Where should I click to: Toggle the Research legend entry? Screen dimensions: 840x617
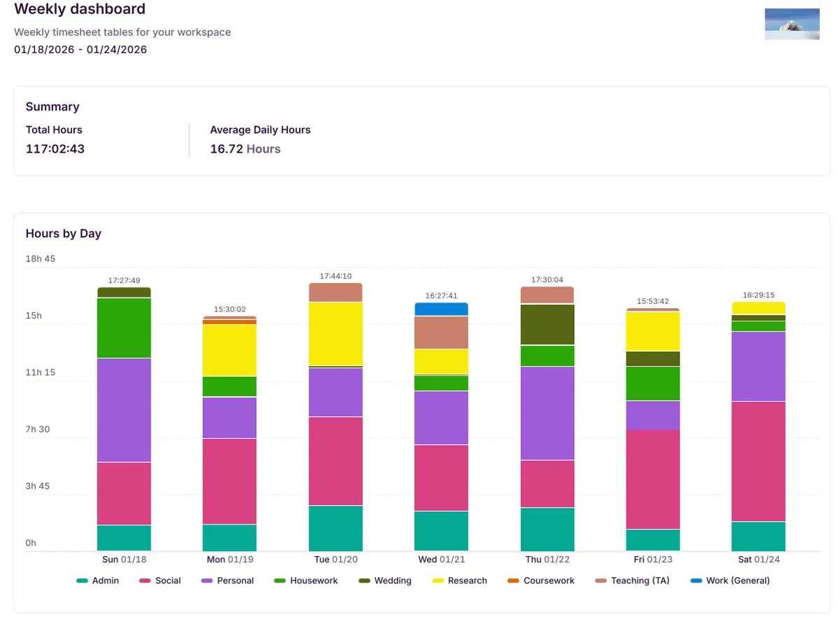[459, 581]
